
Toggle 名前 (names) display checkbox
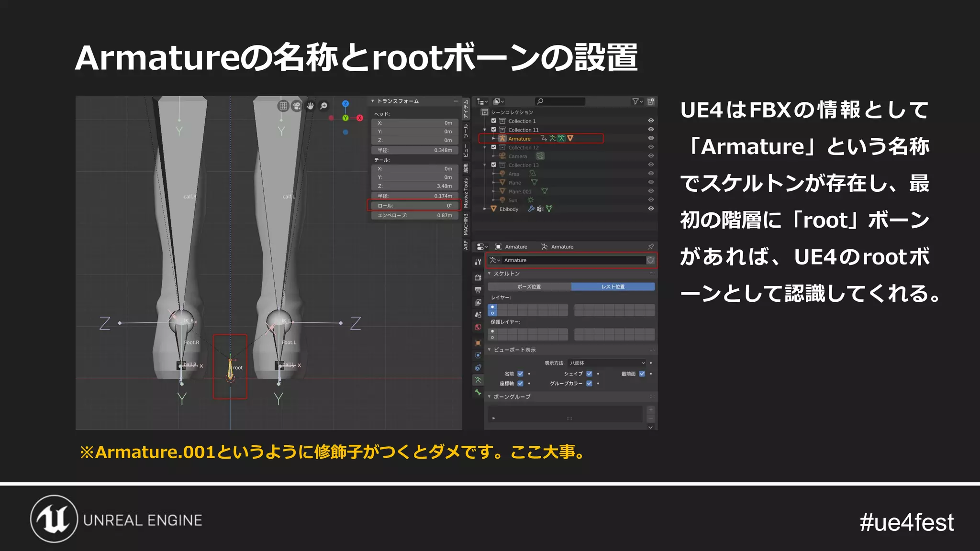520,374
